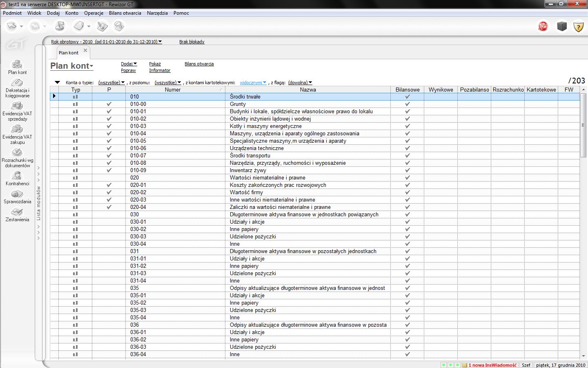Click the Brak blokady link
588x368 pixels.
[x=192, y=42]
